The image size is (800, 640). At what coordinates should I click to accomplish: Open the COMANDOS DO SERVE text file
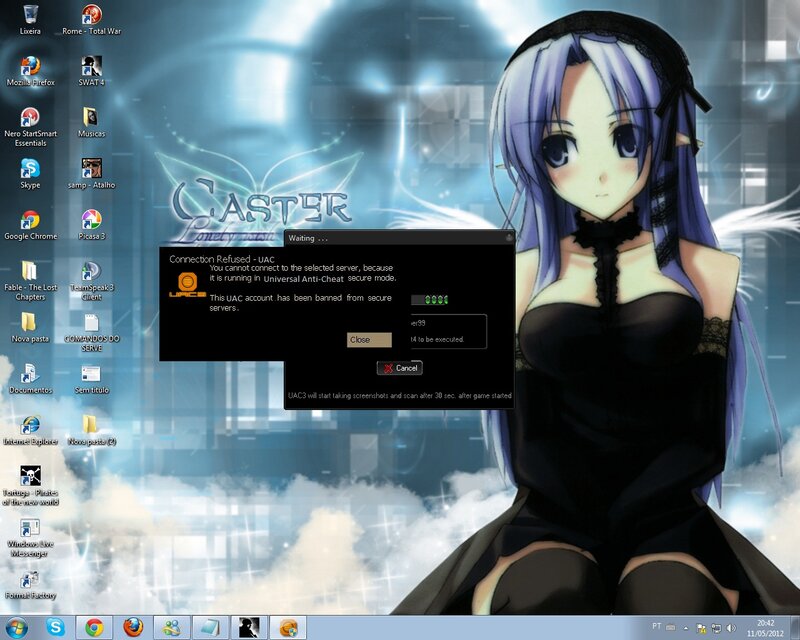pyautogui.click(x=91, y=333)
